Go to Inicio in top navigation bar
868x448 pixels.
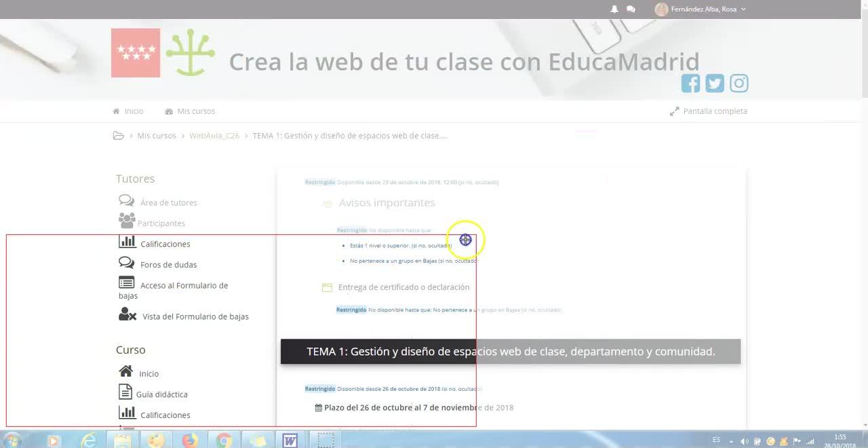click(x=128, y=111)
